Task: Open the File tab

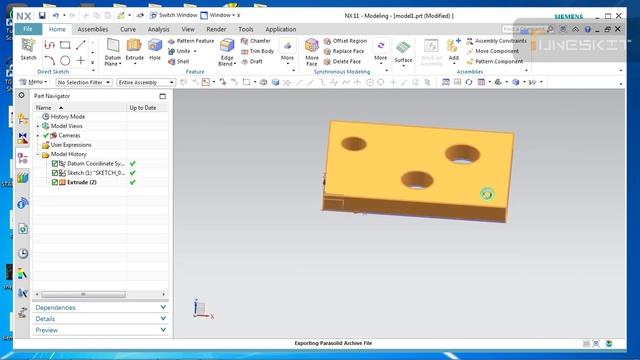Action: pyautogui.click(x=28, y=29)
